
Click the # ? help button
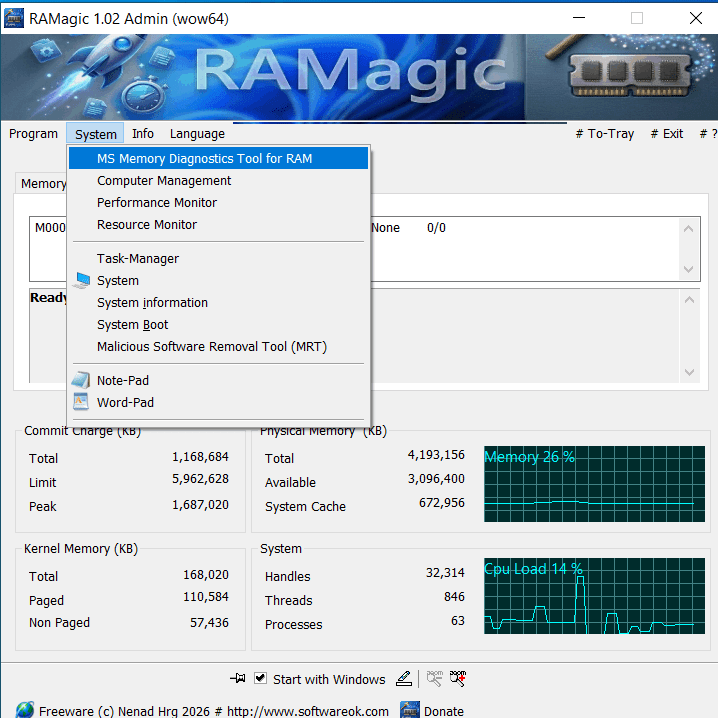(708, 134)
